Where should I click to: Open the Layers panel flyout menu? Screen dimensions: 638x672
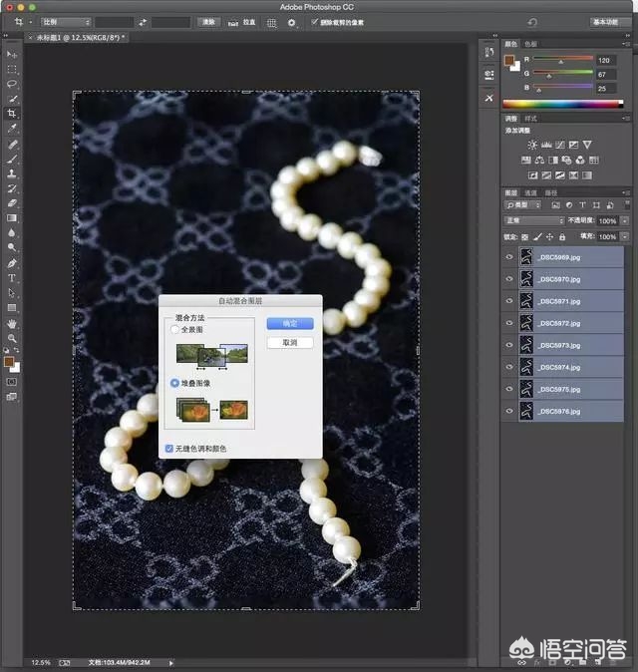(x=626, y=192)
